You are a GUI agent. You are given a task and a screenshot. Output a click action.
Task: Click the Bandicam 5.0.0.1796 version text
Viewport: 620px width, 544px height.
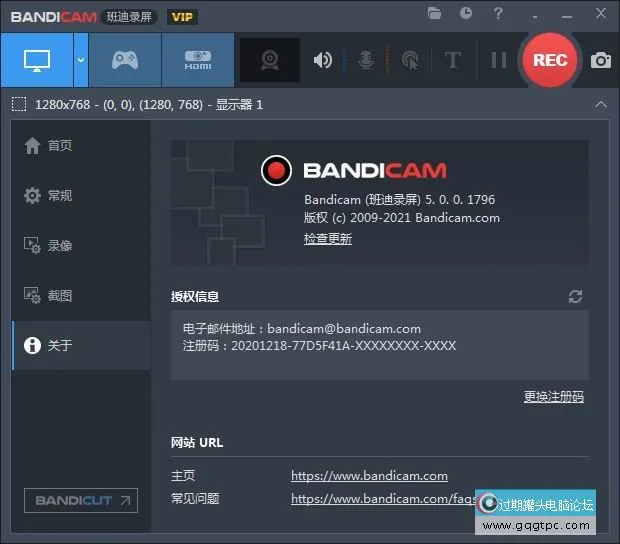[x=399, y=200]
